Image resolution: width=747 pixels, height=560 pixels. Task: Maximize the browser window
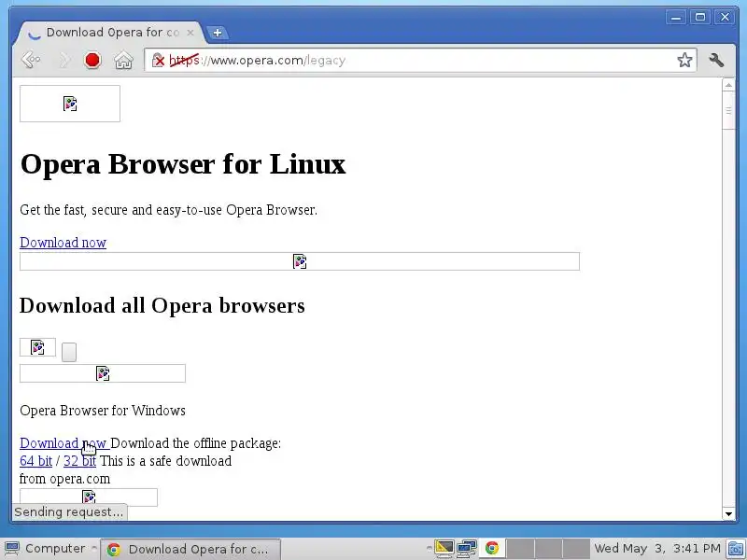(699, 17)
